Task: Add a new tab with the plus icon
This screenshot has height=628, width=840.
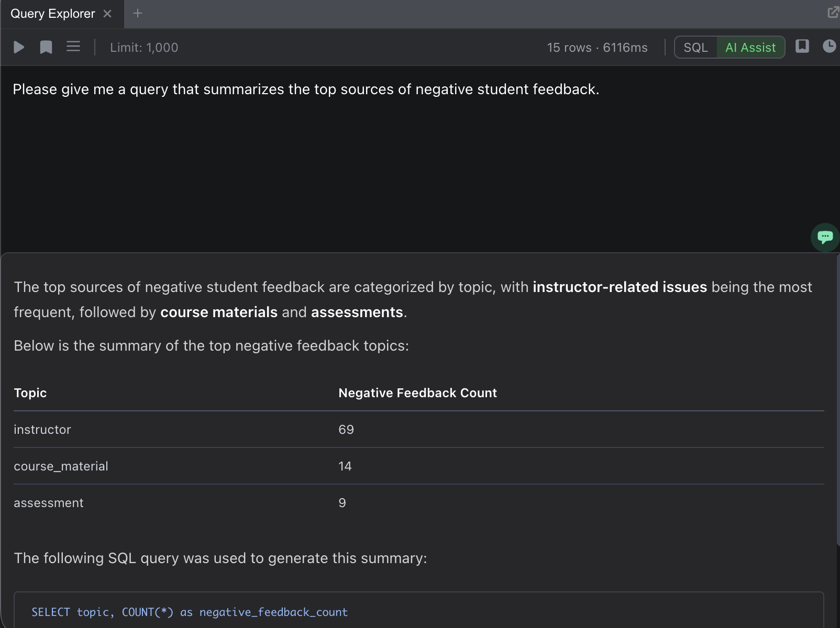Action: [x=138, y=14]
